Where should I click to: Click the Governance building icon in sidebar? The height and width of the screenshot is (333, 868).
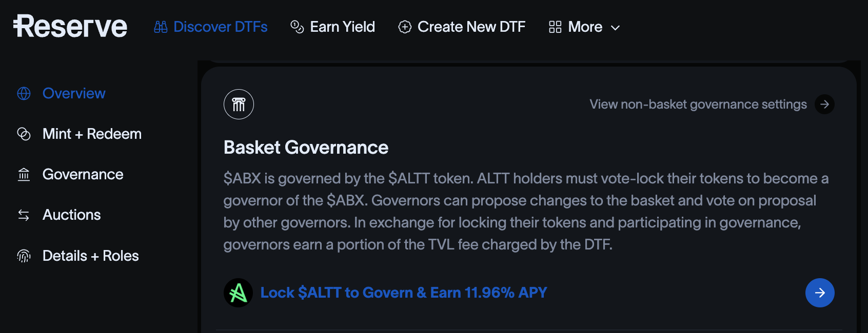(x=24, y=175)
